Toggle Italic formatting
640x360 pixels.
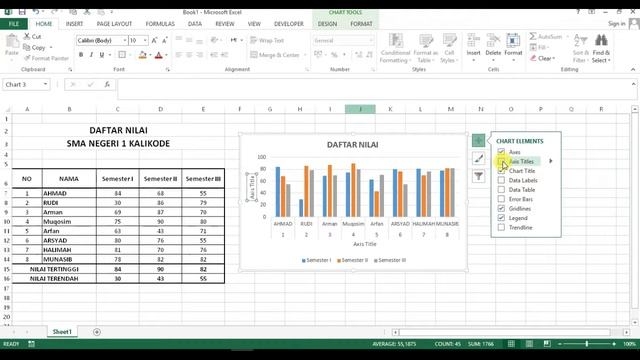91,55
